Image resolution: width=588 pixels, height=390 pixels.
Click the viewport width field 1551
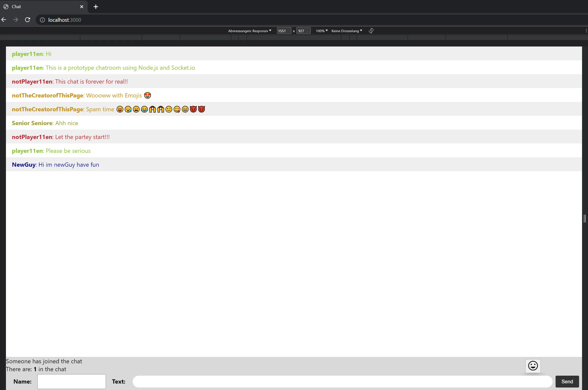pos(284,31)
